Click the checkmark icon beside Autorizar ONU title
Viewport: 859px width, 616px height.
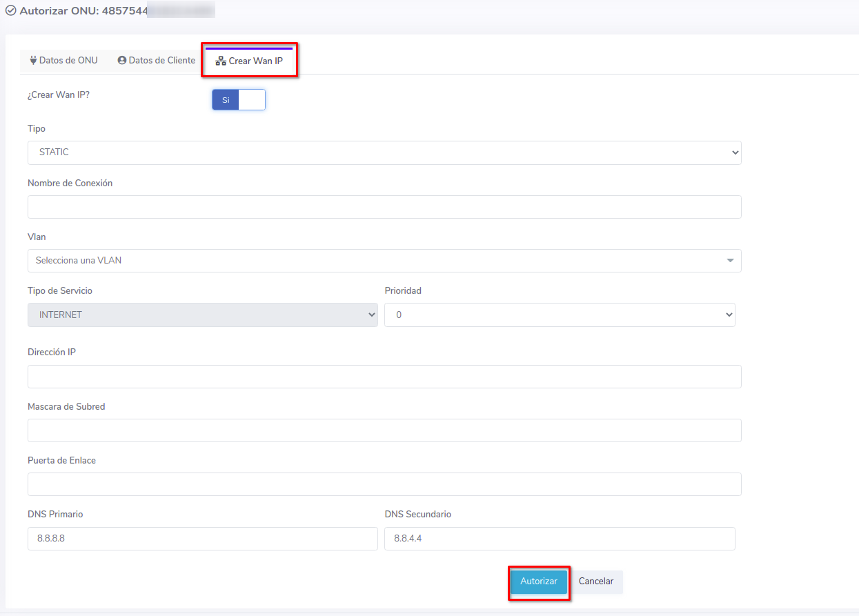pyautogui.click(x=11, y=11)
